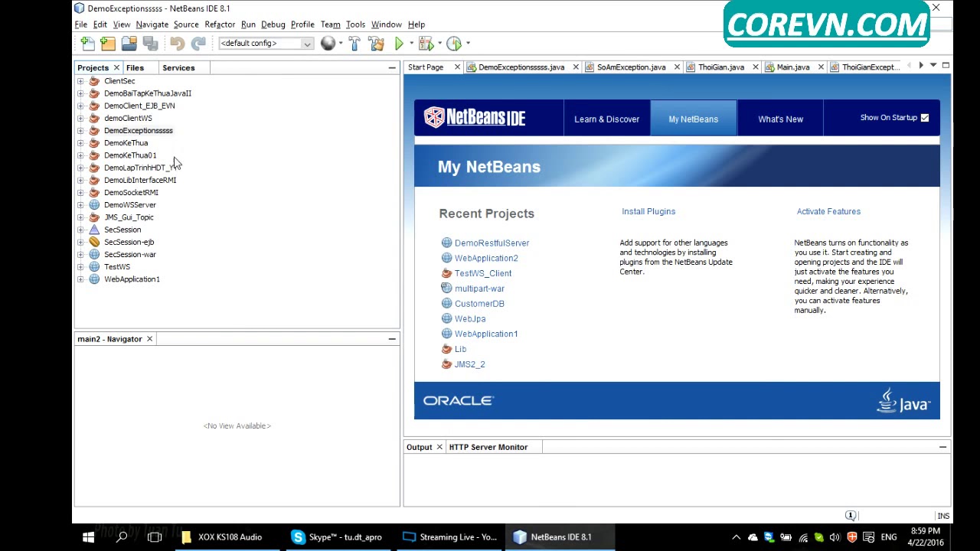This screenshot has height=551, width=980.
Task: Open the What's New tab
Action: tap(780, 119)
